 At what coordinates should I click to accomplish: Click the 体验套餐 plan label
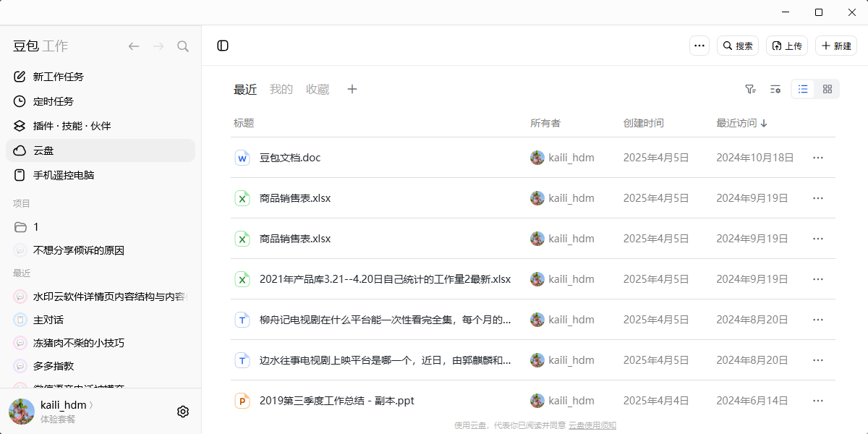(x=58, y=420)
